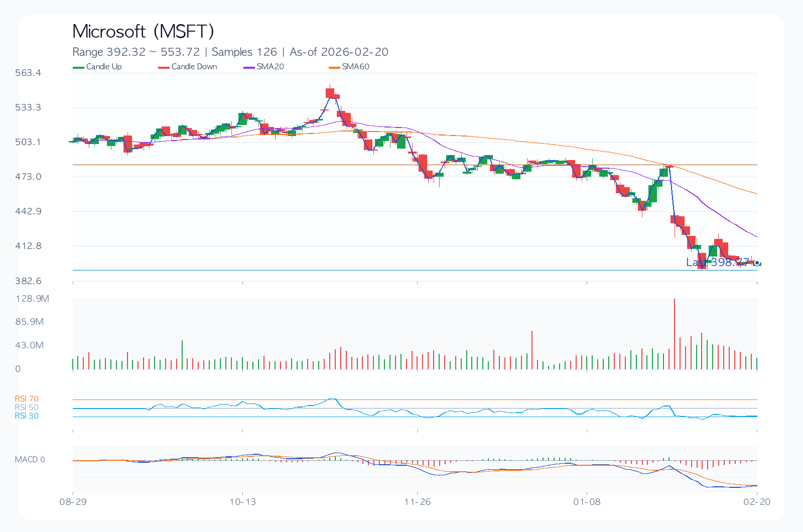Select the 08-29 date label
The height and width of the screenshot is (532, 803).
[73, 502]
